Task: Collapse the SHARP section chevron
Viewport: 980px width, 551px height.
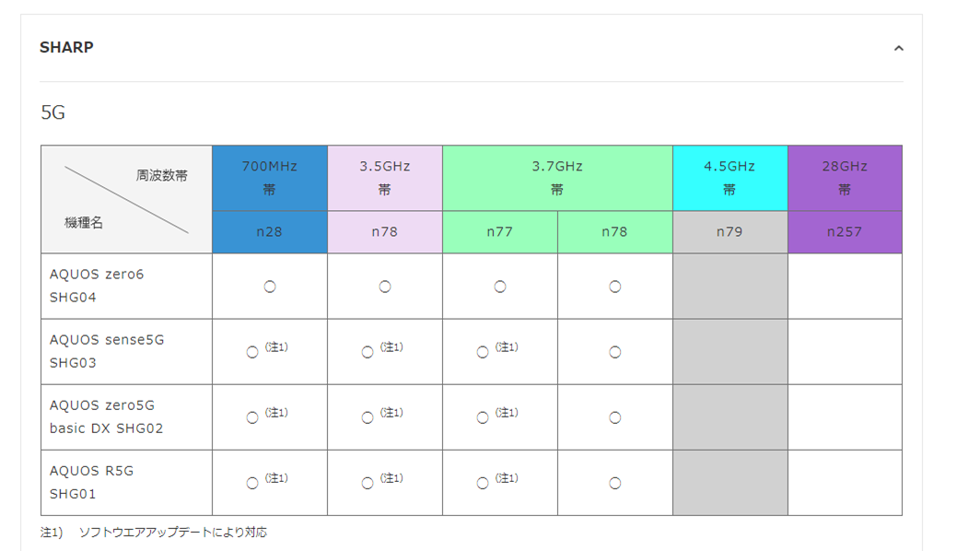Action: [x=898, y=48]
